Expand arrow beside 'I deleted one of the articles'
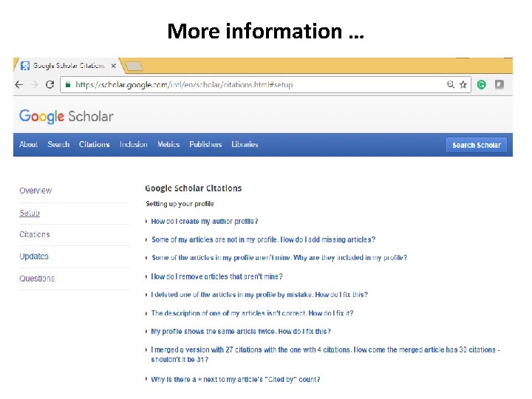 click(146, 295)
